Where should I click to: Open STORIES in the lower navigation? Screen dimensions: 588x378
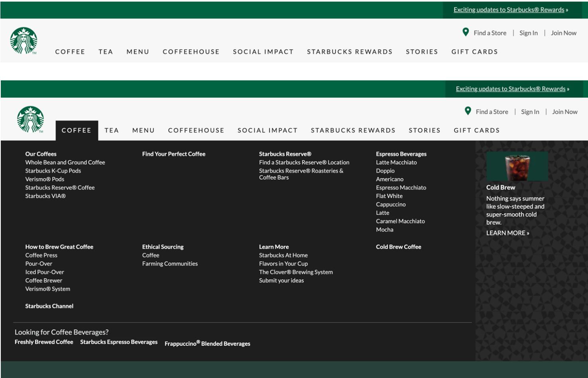point(425,131)
